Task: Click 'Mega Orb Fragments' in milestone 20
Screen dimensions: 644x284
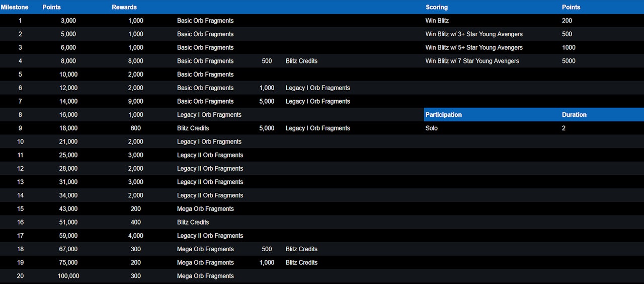Action: click(205, 276)
